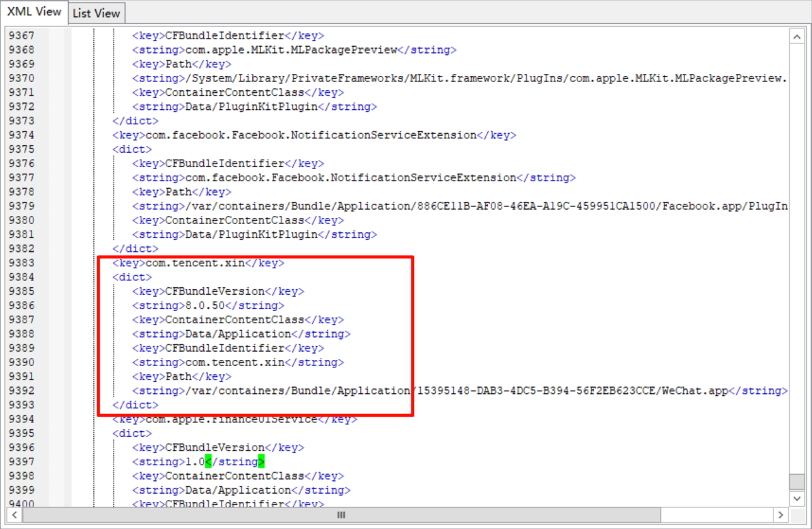Click line number 9383 in the margin
Viewport: 812px width, 529px height.
(21, 263)
